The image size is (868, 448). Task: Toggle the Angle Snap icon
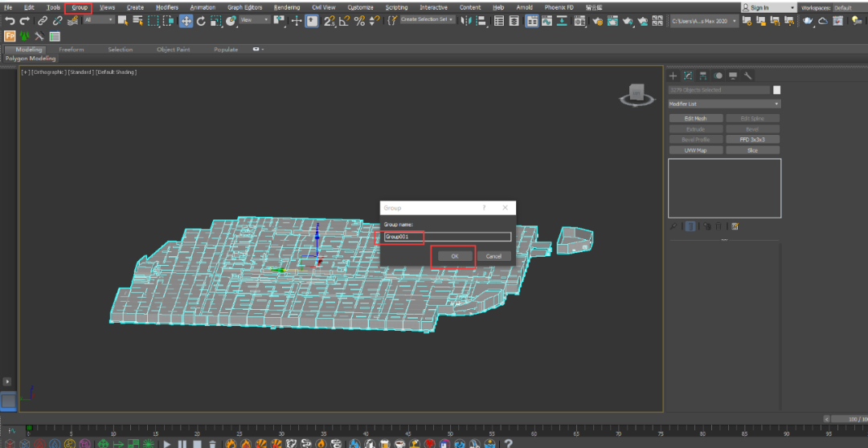[x=343, y=21]
